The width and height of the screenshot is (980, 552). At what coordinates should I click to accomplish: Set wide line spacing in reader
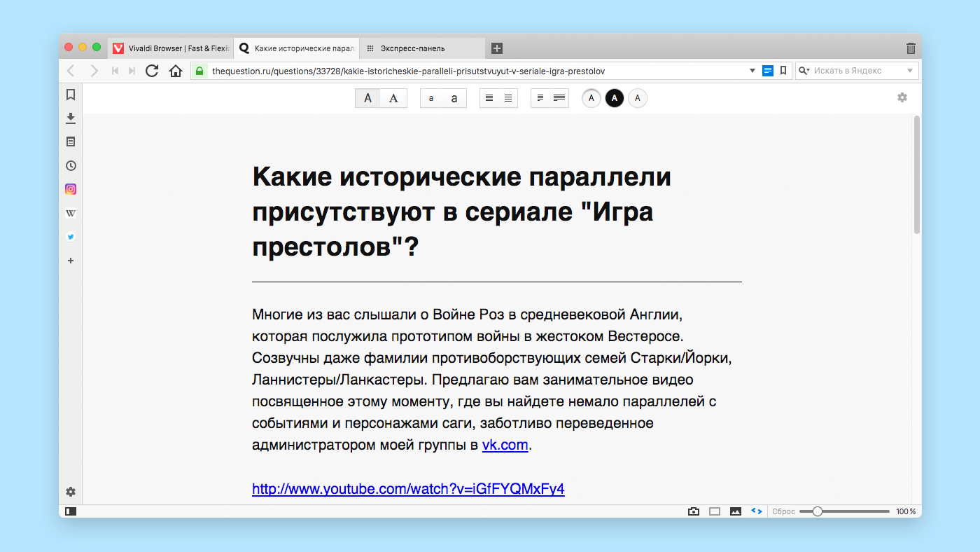[x=508, y=99]
